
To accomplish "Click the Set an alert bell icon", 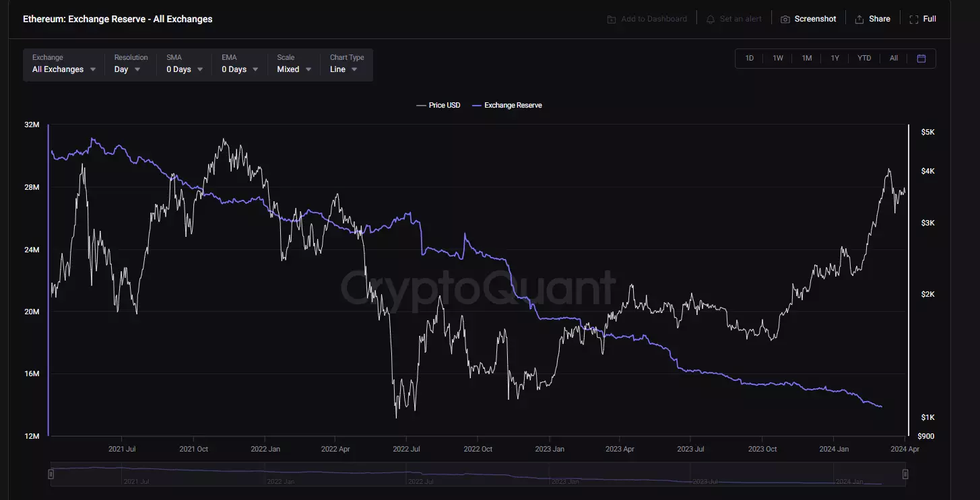I will (710, 20).
